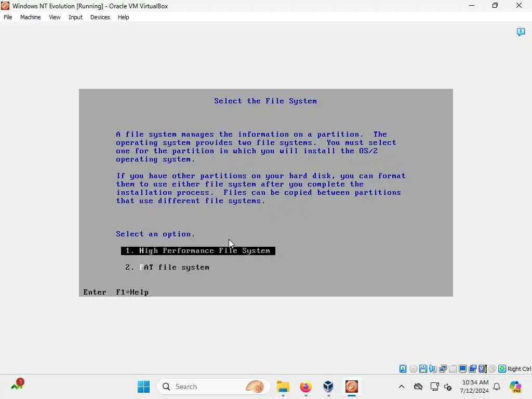The width and height of the screenshot is (532, 399).
Task: Show hidden system tray icons
Action: click(402, 387)
